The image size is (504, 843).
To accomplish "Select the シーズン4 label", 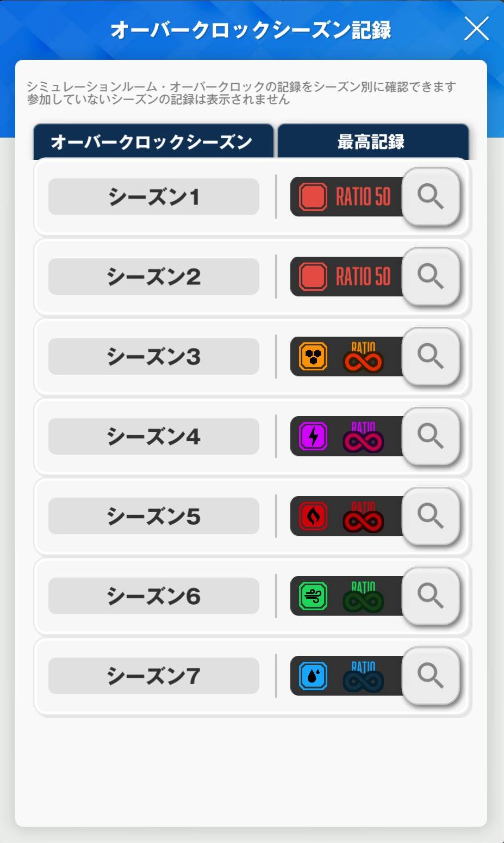I will coord(153,436).
